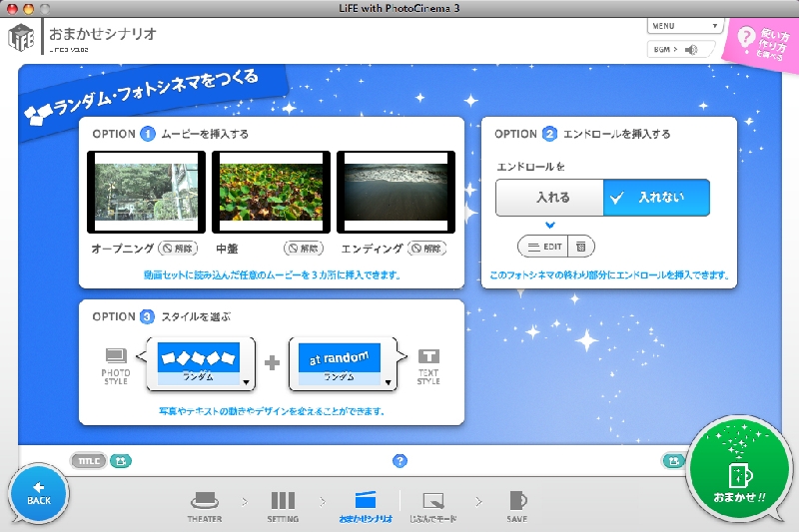The width and height of the screenshot is (799, 532).
Task: Go to the じぶんでモード step
Action: (433, 506)
